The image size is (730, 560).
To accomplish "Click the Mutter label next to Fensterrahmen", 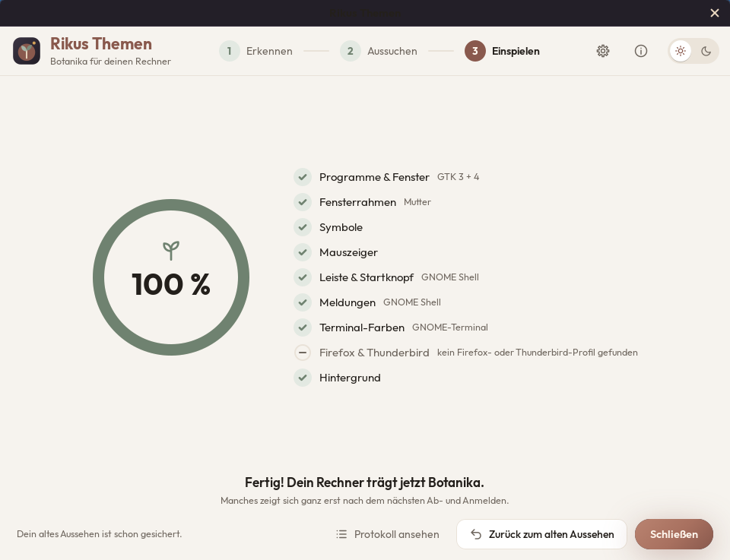I will 417,202.
